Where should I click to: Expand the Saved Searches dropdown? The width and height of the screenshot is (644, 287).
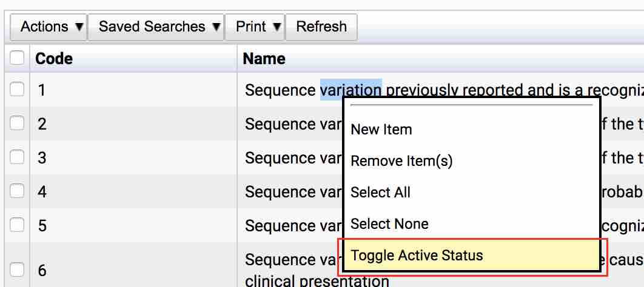coord(159,27)
